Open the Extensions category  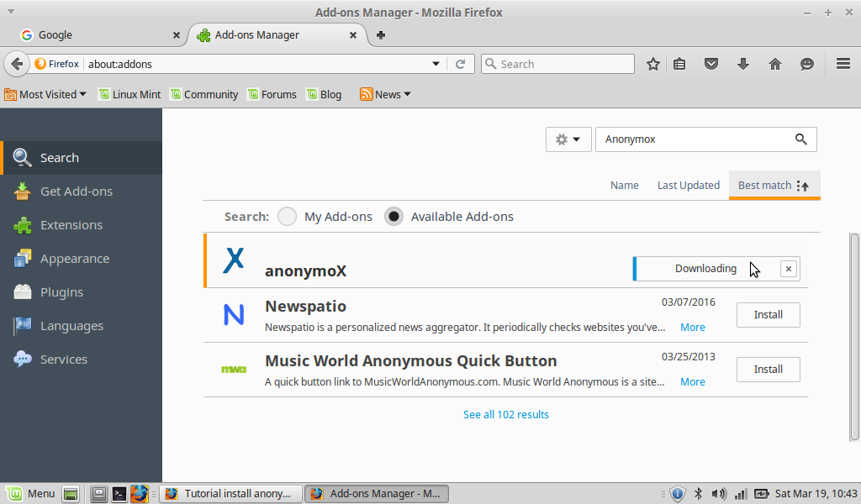pyautogui.click(x=82, y=225)
